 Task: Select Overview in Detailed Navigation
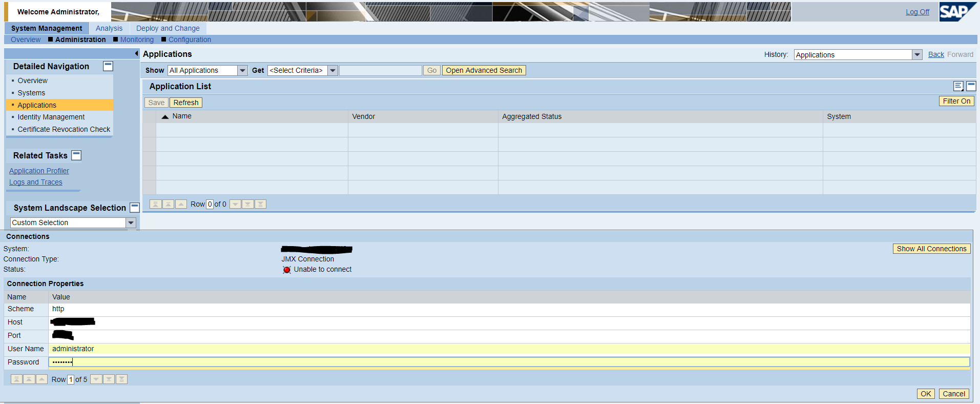point(32,81)
